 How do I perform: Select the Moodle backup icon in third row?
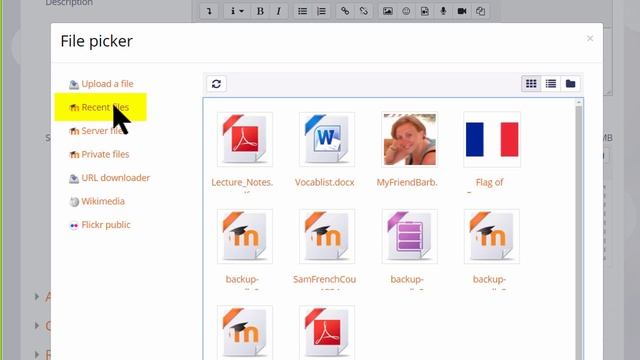click(245, 332)
